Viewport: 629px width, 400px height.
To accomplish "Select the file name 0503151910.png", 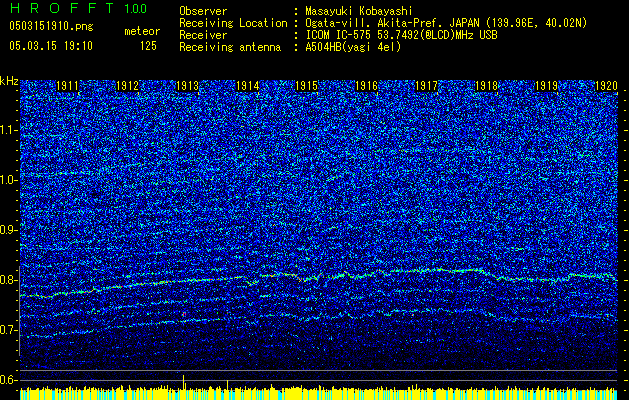I will (x=51, y=27).
